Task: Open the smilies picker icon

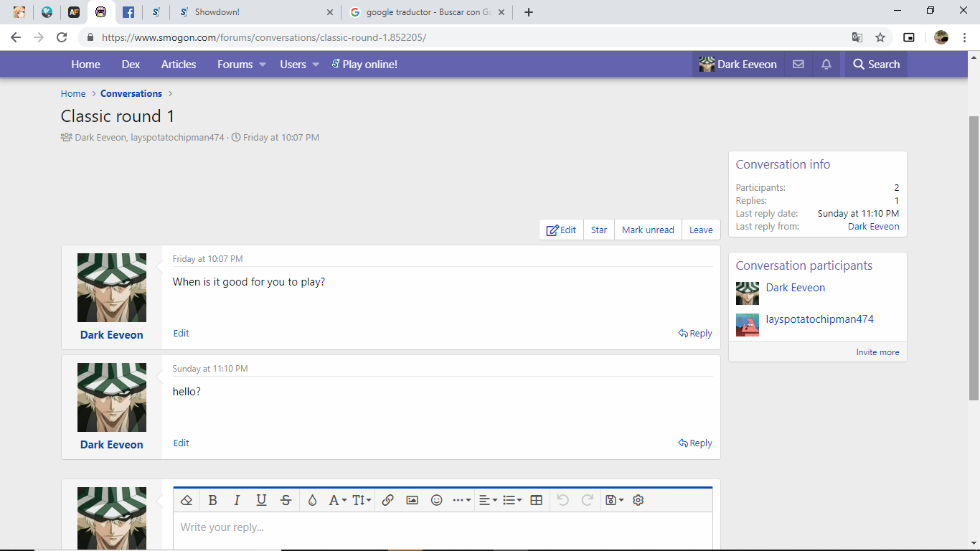Action: [x=436, y=500]
